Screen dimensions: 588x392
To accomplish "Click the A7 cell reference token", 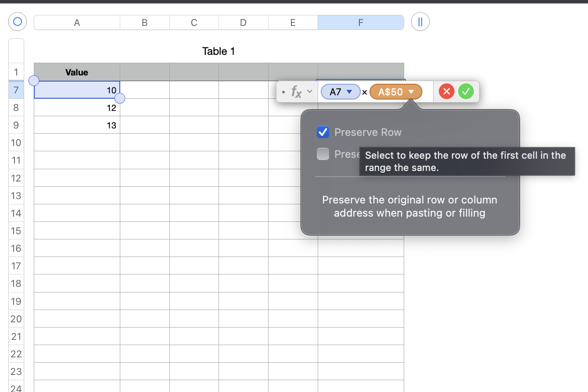I will (337, 92).
